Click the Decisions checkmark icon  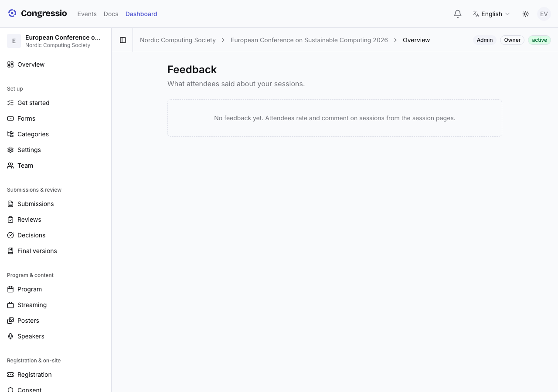10,235
